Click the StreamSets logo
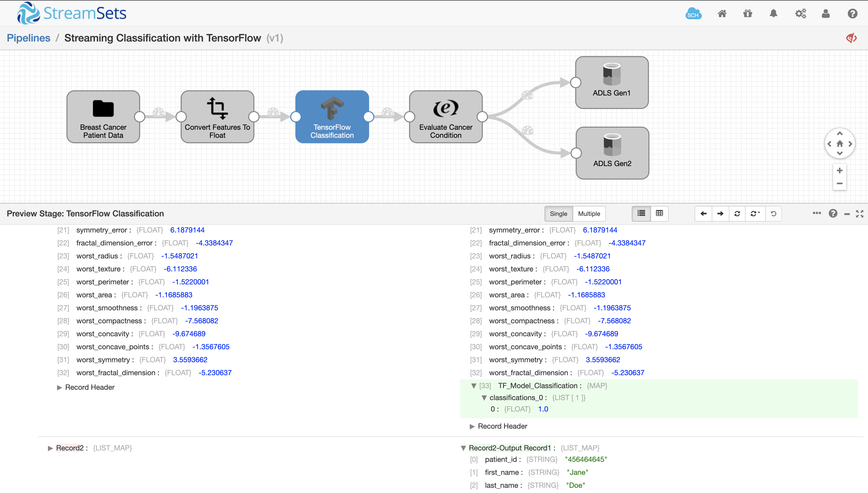This screenshot has height=493, width=868. 72,13
